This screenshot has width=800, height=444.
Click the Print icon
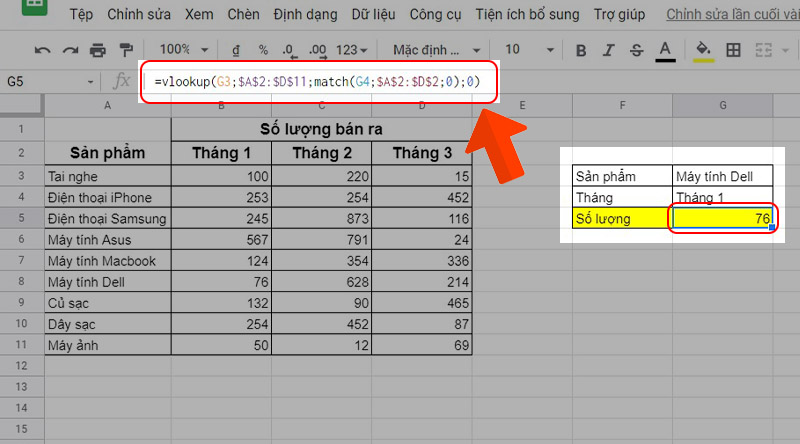(97, 50)
